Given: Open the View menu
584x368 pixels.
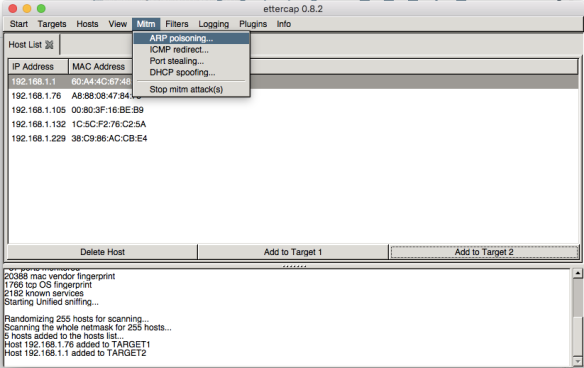Looking at the screenshot, I should [x=118, y=24].
